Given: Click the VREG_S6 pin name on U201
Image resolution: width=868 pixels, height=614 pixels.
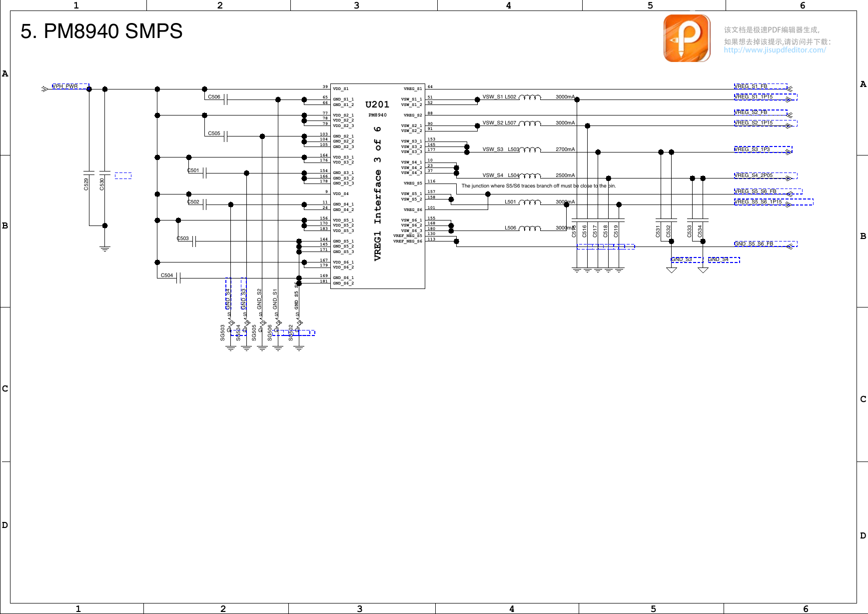Looking at the screenshot, I should click(413, 210).
